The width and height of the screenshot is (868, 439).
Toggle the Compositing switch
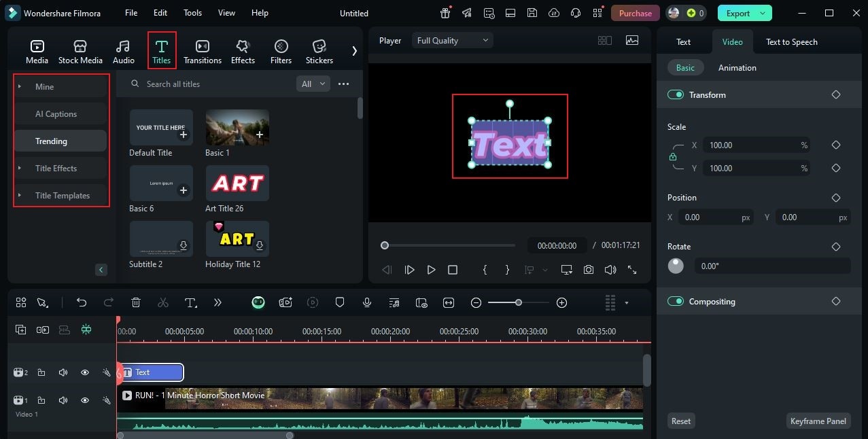(x=675, y=301)
